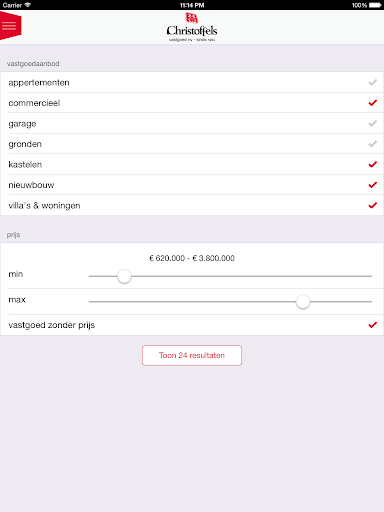The width and height of the screenshot is (384, 512).
Task: Click the battery icon in status bar
Action: click(x=375, y=5)
